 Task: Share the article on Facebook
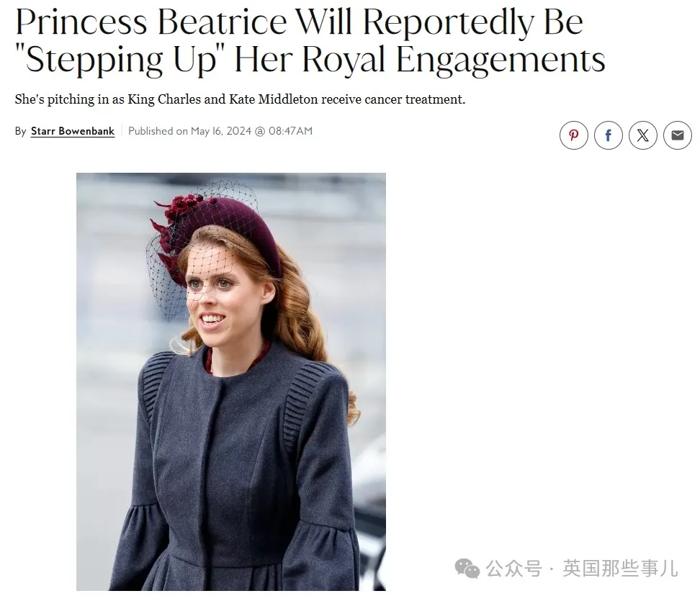point(609,135)
